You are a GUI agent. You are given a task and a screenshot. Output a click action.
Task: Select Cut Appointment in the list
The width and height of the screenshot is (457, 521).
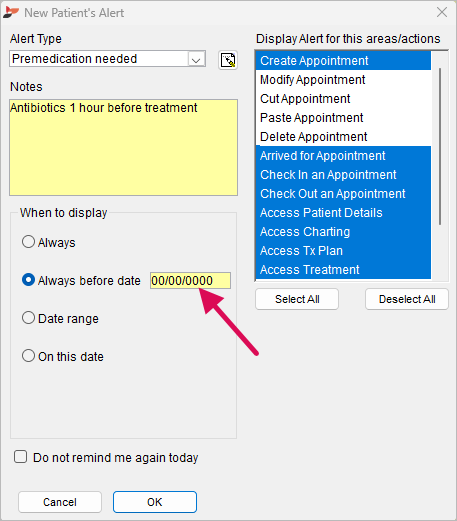coord(343,99)
